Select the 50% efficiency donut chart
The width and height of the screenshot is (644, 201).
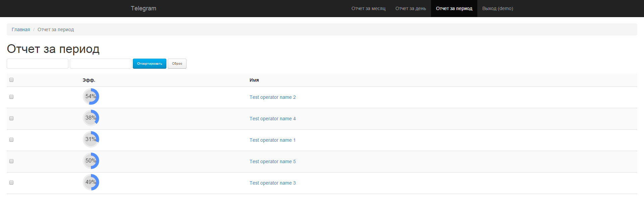pyautogui.click(x=91, y=161)
